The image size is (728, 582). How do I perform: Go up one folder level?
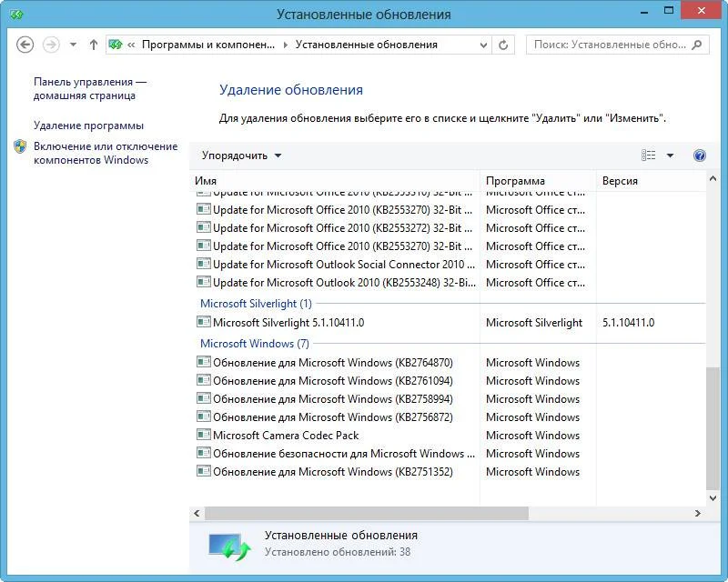[94, 45]
